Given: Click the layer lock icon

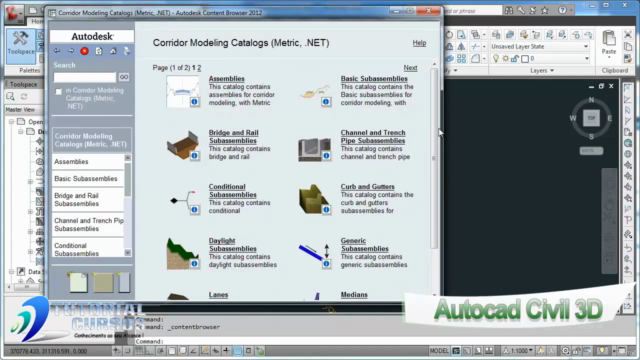Looking at the screenshot, I should tap(515, 59).
